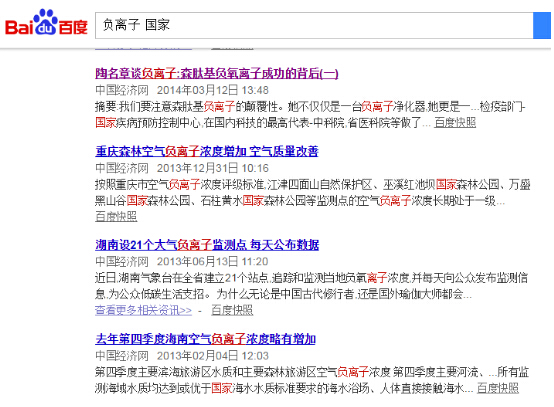Click the blue search button
The image size is (554, 407).
542,25
